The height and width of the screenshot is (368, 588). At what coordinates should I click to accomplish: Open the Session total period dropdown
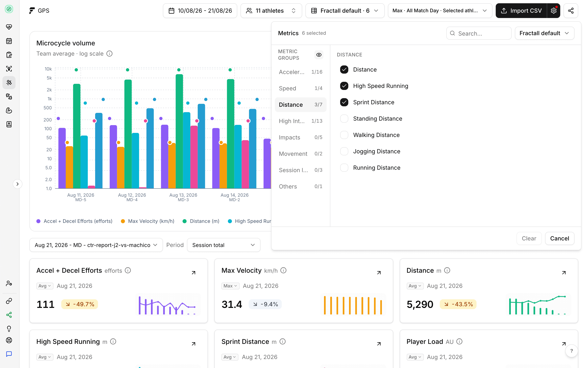tap(224, 245)
